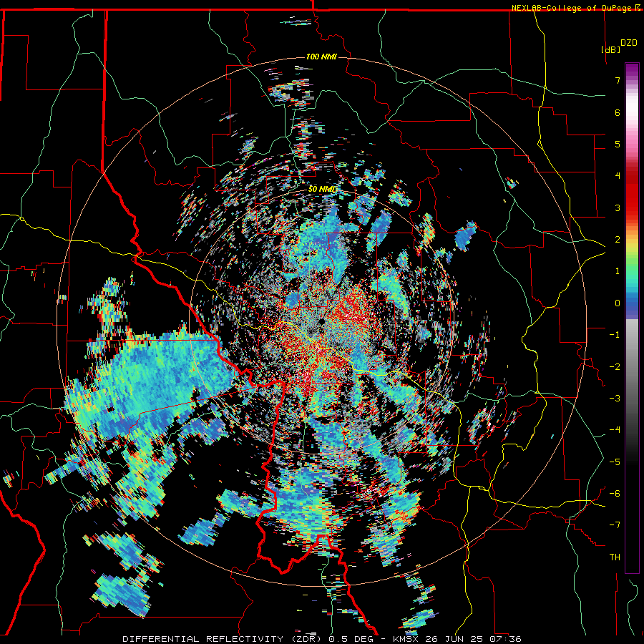Click the -3 legend value
The image size is (644, 644).
tap(615, 399)
